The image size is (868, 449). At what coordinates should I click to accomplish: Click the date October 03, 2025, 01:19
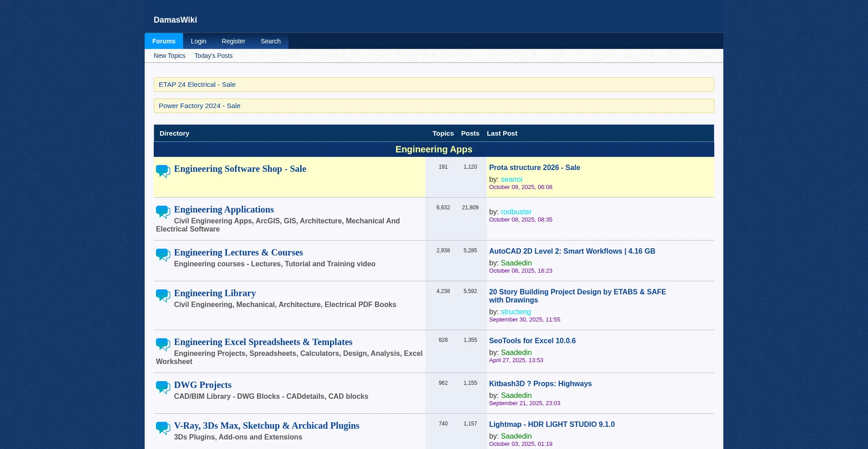(x=520, y=444)
